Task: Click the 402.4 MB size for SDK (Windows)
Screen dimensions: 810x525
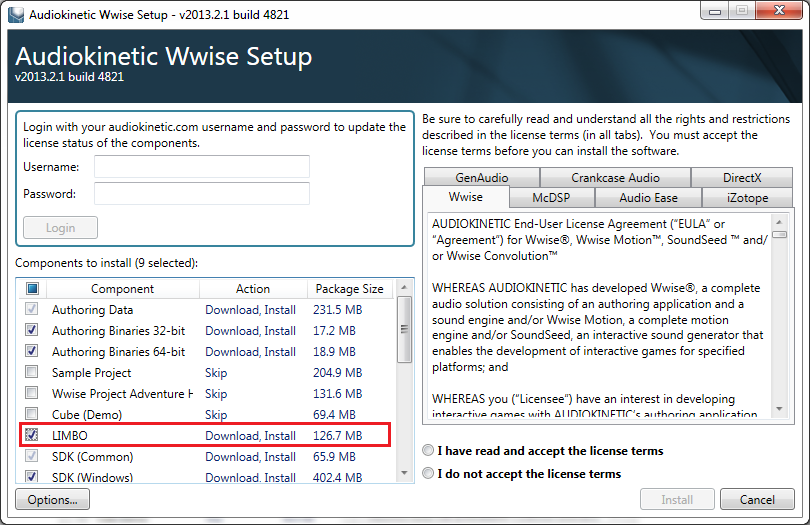Action: point(337,477)
